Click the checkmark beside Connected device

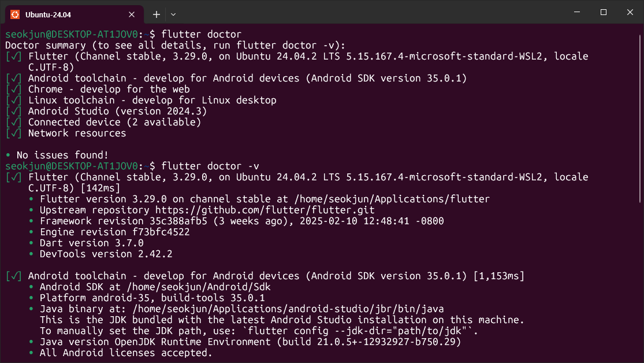[13, 122]
